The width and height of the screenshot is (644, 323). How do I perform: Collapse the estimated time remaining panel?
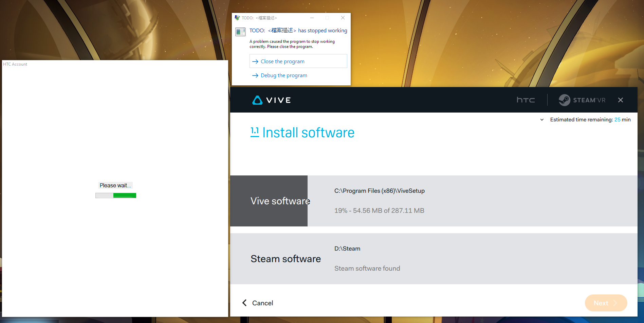click(x=542, y=120)
